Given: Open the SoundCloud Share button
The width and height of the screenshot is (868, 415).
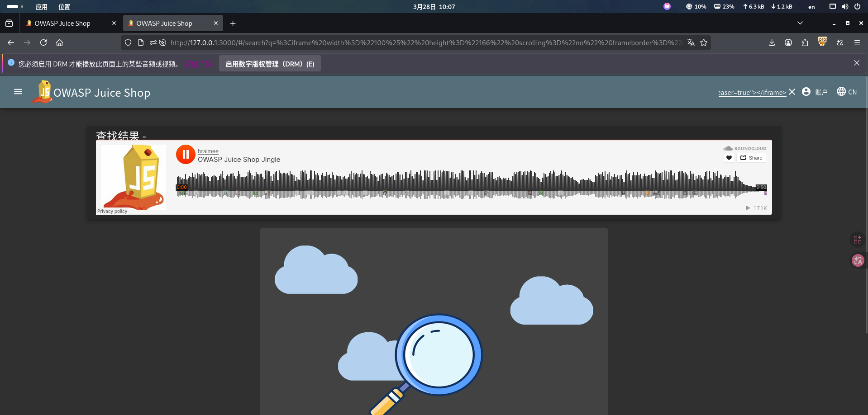Looking at the screenshot, I should pos(751,158).
